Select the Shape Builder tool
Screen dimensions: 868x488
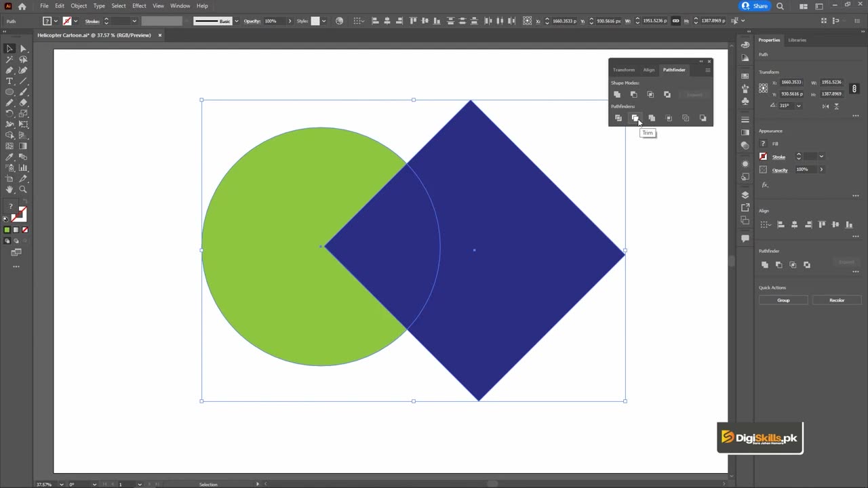pos(9,136)
